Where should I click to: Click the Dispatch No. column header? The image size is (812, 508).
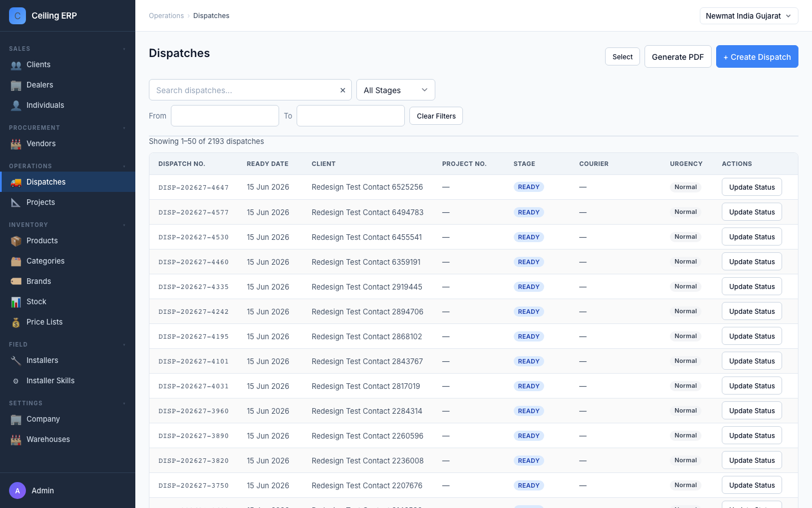[x=182, y=164]
